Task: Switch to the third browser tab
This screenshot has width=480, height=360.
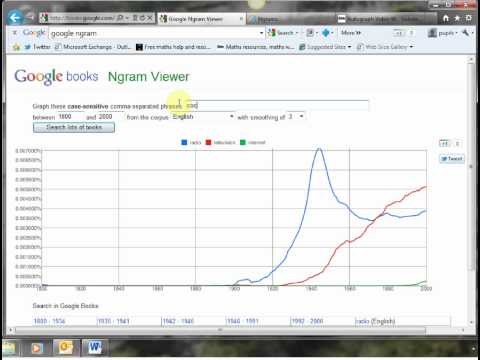Action: (x=290, y=19)
